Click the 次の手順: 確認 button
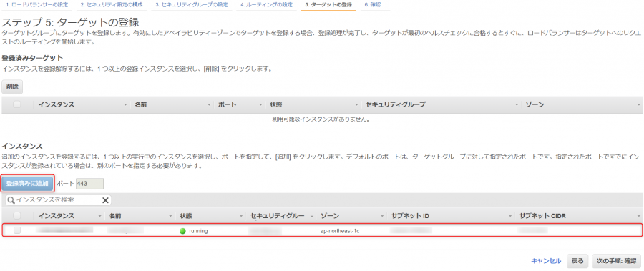 (x=617, y=261)
